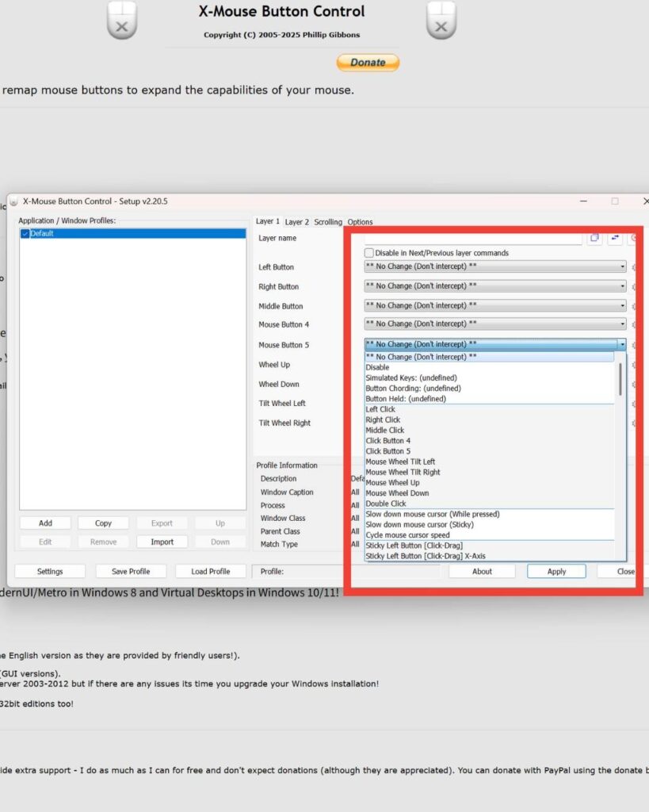
Task: Select Cycle mouse cursor speed option
Action: click(x=489, y=535)
